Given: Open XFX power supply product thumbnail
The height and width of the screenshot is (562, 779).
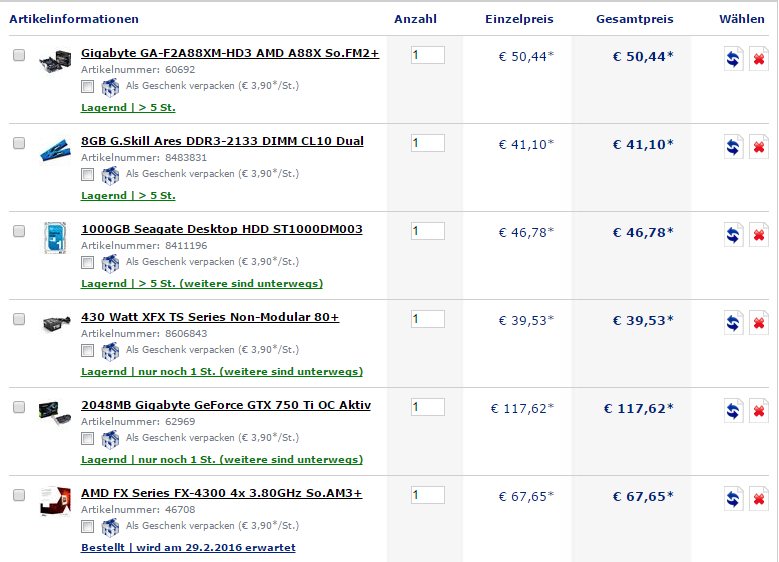Looking at the screenshot, I should [x=56, y=324].
